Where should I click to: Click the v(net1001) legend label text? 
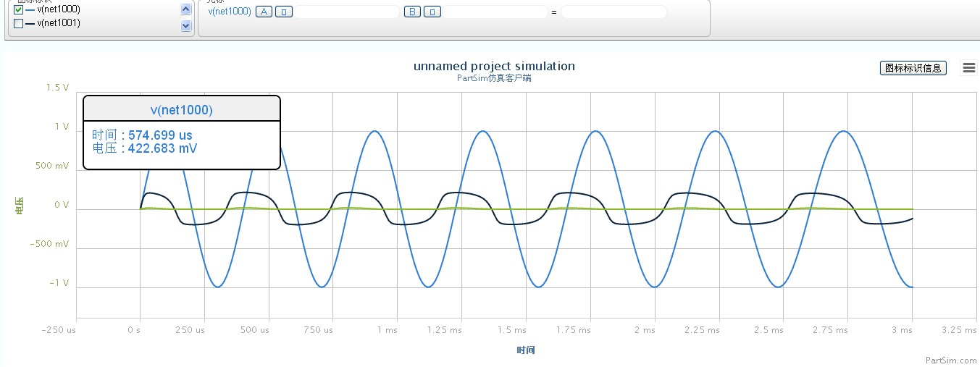(x=59, y=23)
